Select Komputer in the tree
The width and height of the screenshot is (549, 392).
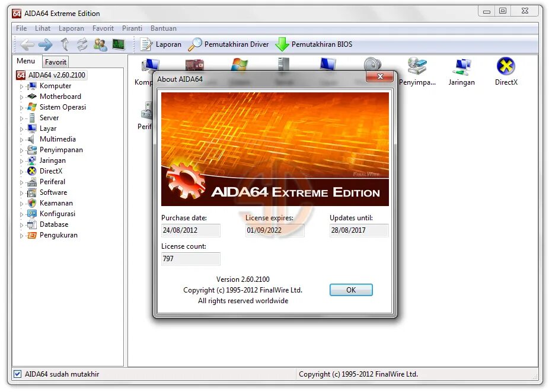pos(55,86)
